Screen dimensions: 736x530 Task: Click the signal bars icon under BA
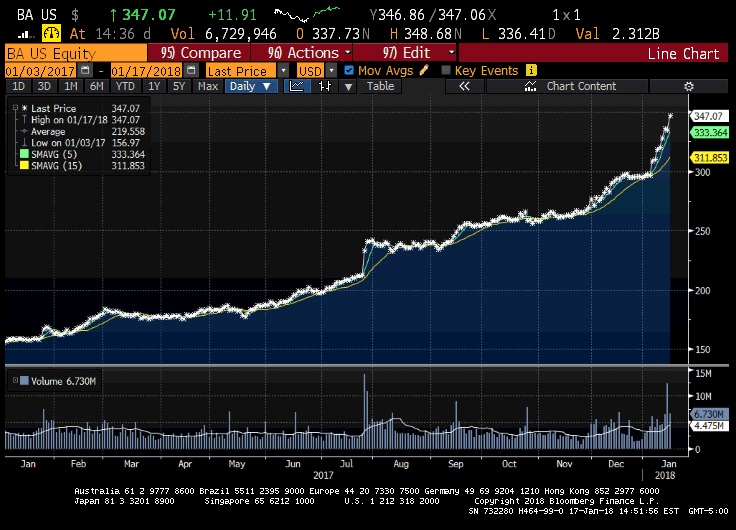[25, 34]
